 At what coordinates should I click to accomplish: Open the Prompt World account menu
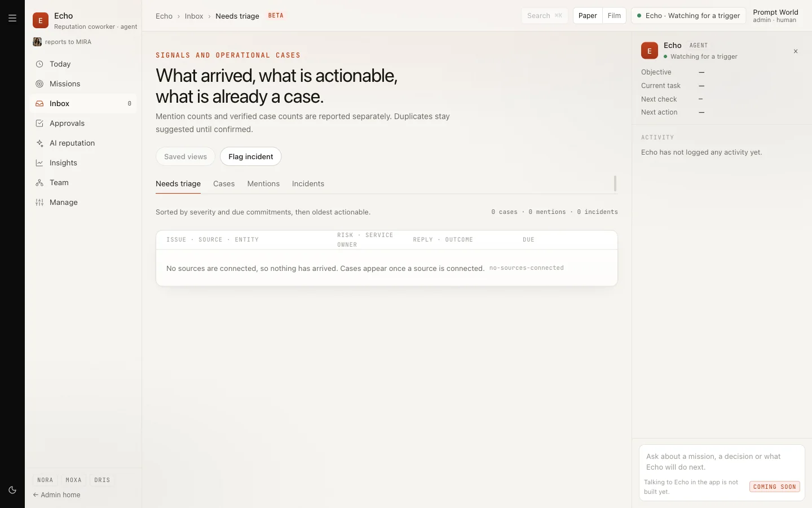(775, 16)
